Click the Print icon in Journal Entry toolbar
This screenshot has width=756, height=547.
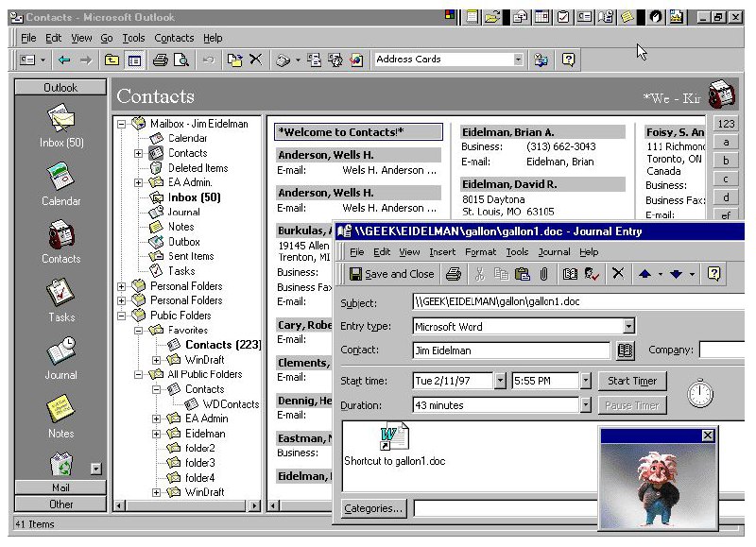[x=454, y=274]
